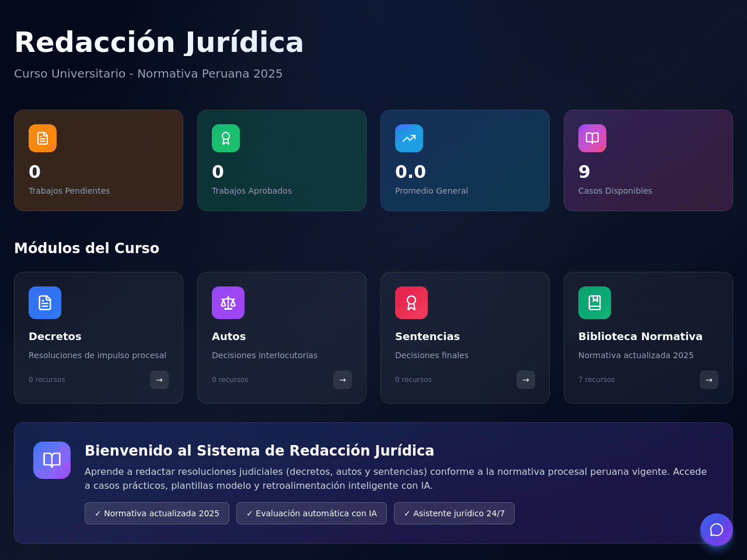This screenshot has width=747, height=560.
Task: Open Biblioteca Normativa via its arrow button
Action: click(x=709, y=380)
